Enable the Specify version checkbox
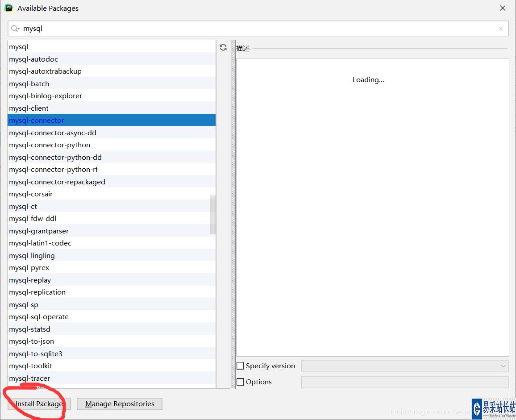 (240, 366)
